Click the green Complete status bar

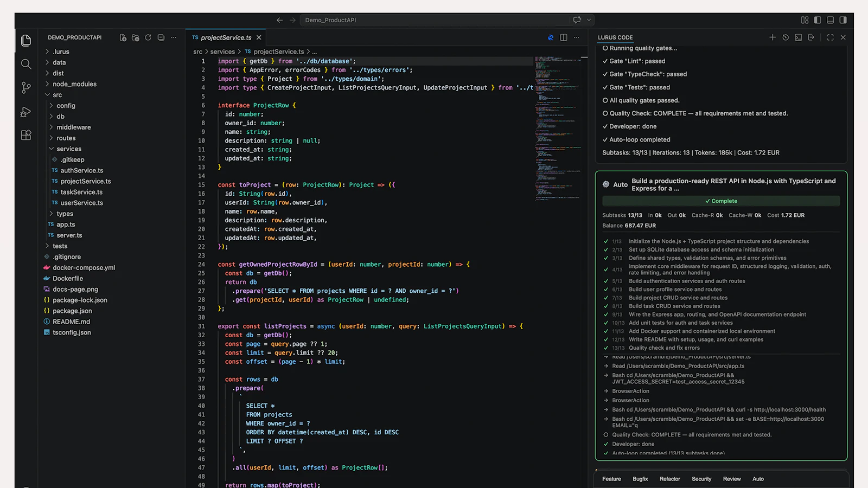pyautogui.click(x=721, y=201)
